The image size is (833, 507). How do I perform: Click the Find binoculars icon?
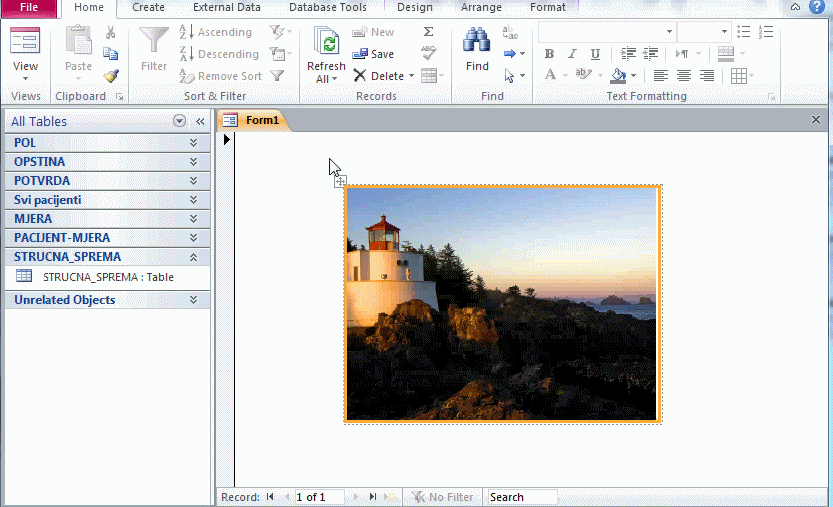point(477,40)
